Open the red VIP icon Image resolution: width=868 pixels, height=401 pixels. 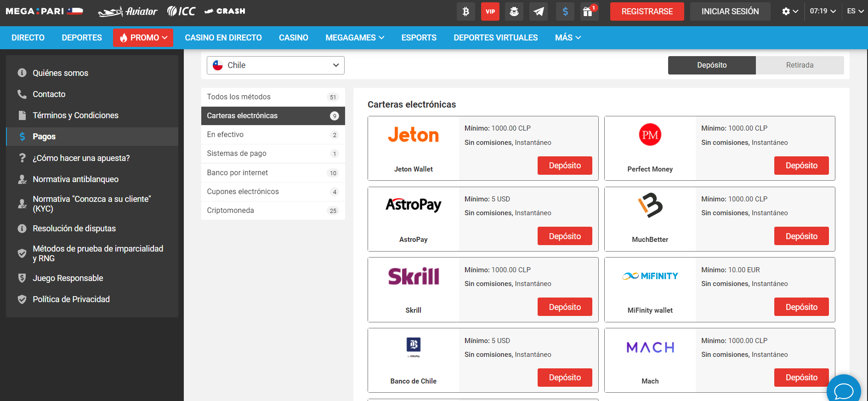click(490, 11)
